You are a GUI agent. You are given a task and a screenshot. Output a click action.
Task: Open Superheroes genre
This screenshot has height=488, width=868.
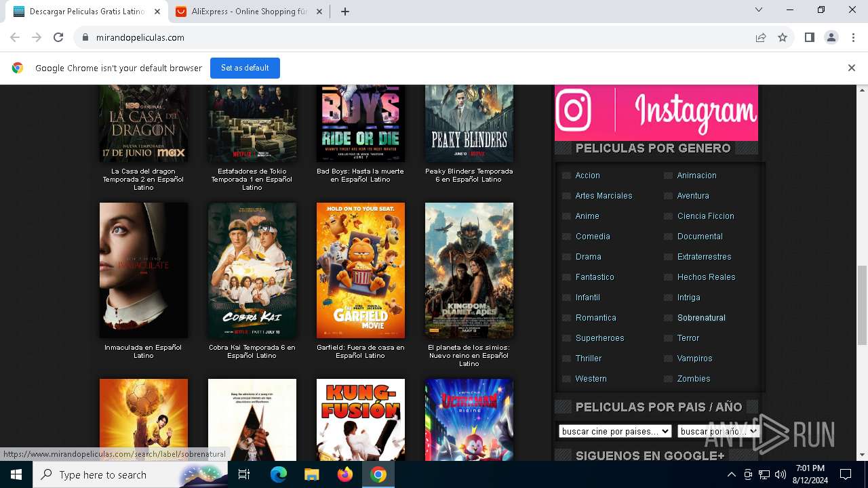pos(599,338)
